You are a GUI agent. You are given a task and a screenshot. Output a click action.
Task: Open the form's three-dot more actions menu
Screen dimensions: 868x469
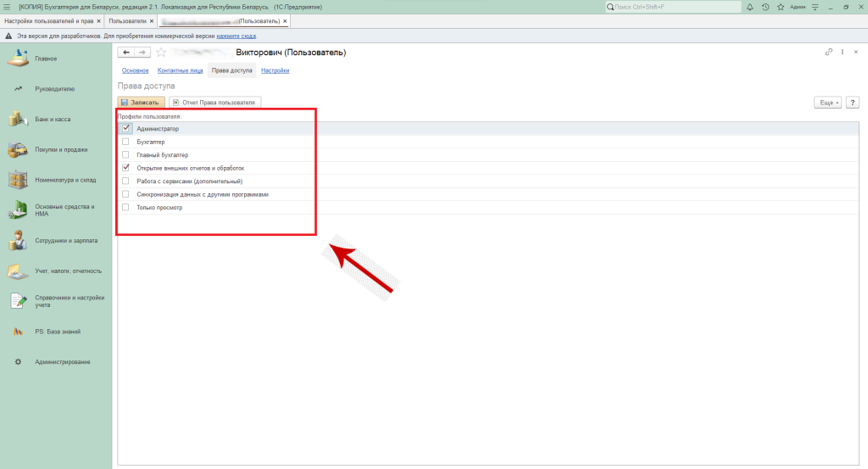pyautogui.click(x=842, y=53)
